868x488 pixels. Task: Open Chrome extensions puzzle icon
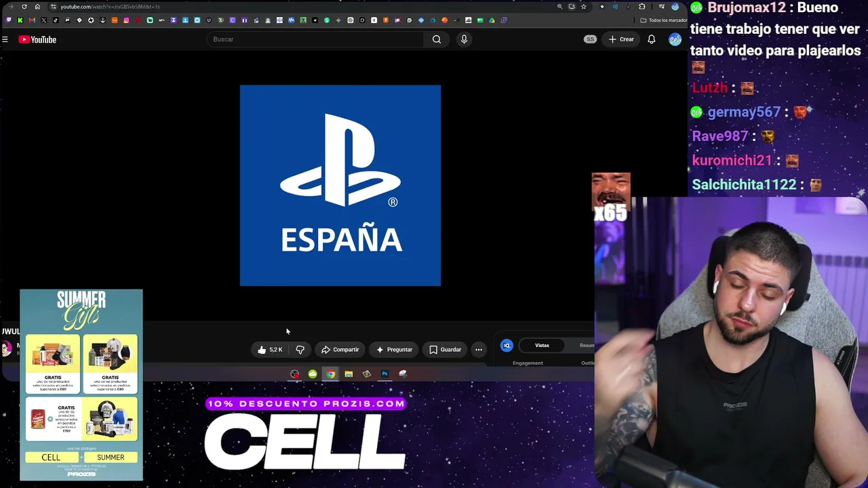(642, 7)
